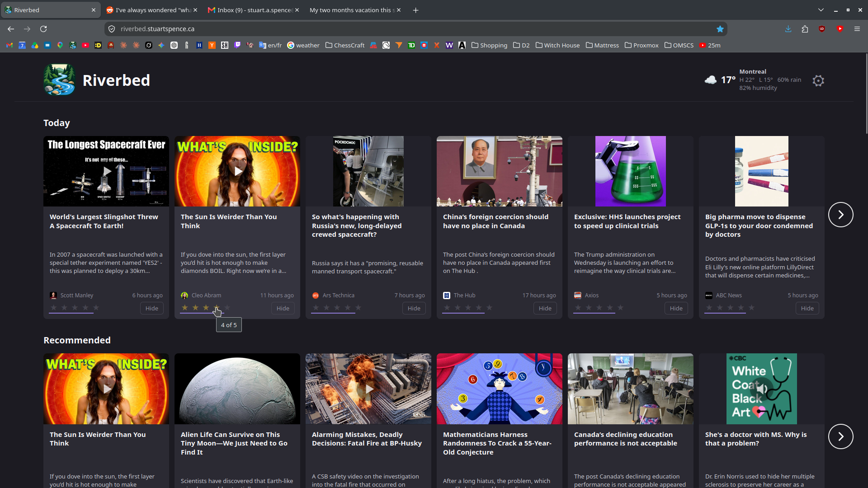
Task: Open the ChessCraft bookmarks folder
Action: (345, 45)
